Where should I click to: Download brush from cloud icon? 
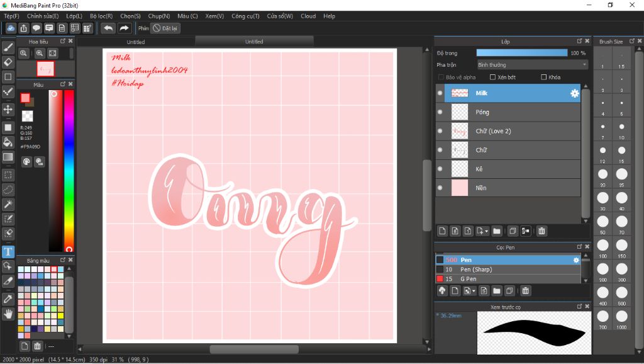[442, 291]
